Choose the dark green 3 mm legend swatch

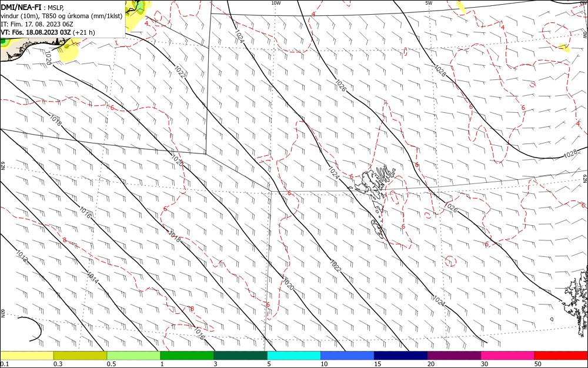[240, 356]
